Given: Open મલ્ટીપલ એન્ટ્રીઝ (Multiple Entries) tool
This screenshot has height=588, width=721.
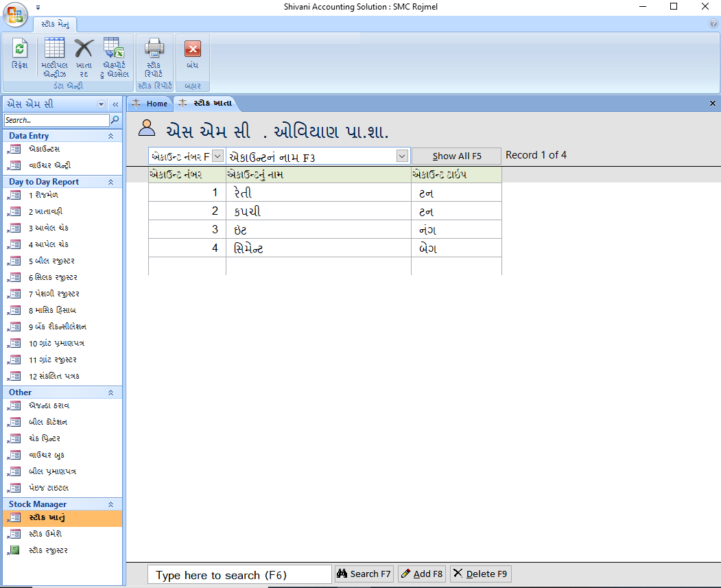Looking at the screenshot, I should coord(54,55).
